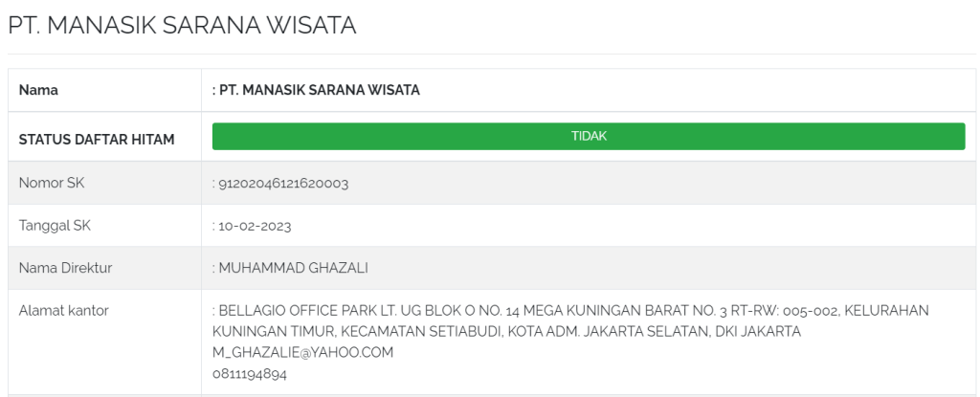Select director name MUHAMMAD GHAZALI
This screenshot has width=980, height=397.
(x=293, y=268)
